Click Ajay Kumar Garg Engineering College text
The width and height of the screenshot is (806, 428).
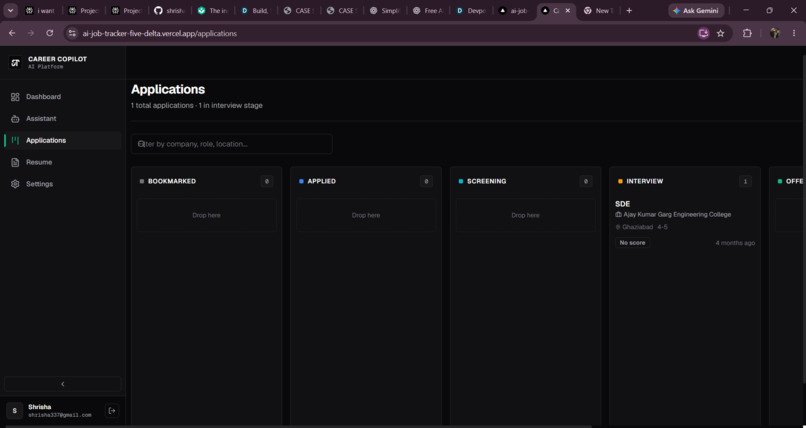click(x=677, y=215)
